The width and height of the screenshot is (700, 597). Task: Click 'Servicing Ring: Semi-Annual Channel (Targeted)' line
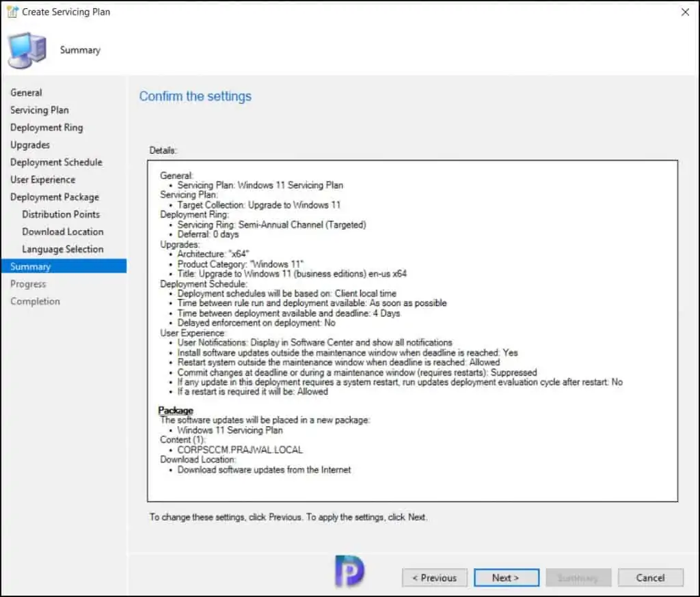[271, 225]
